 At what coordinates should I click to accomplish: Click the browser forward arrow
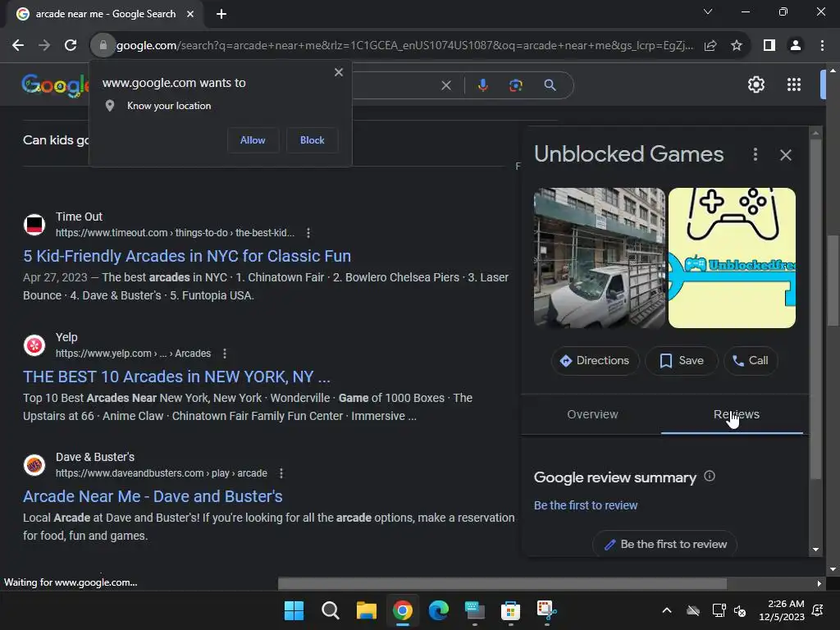[44, 46]
